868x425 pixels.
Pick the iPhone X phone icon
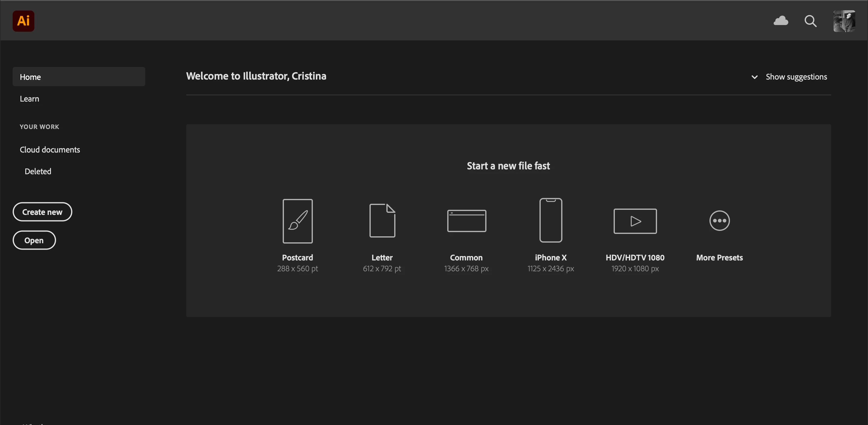coord(551,220)
